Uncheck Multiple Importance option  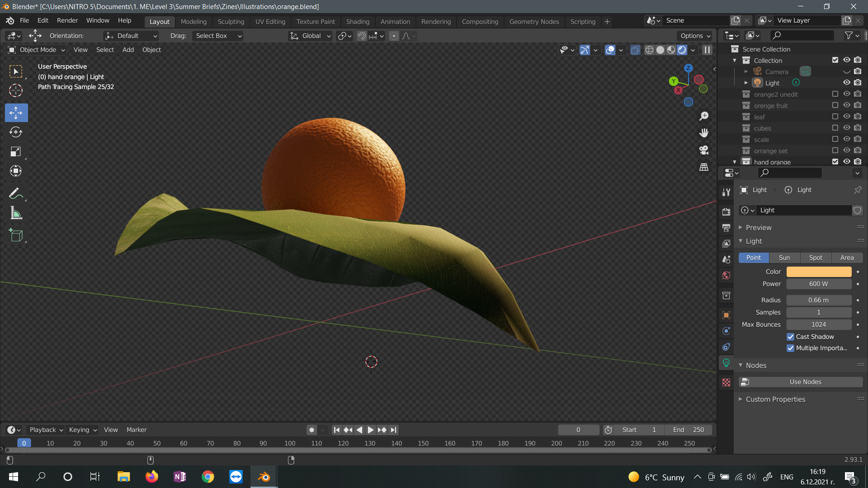click(790, 348)
